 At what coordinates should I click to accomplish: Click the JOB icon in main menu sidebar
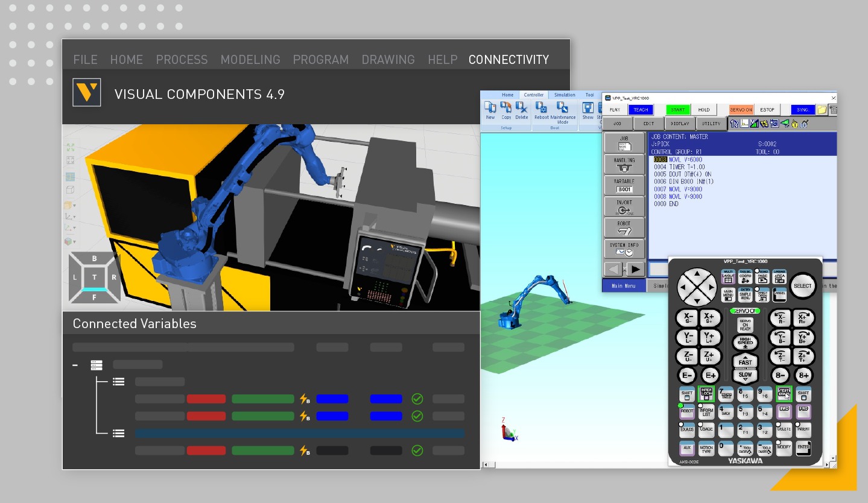click(x=624, y=143)
